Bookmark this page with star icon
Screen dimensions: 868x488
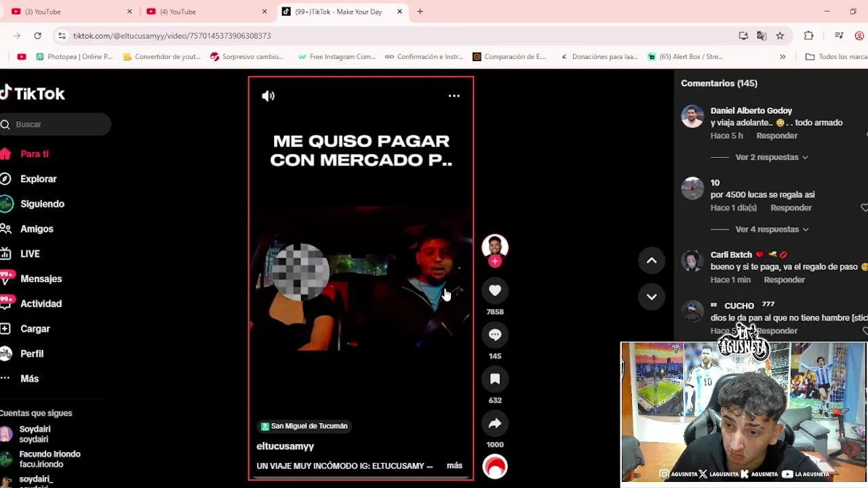pyautogui.click(x=780, y=36)
